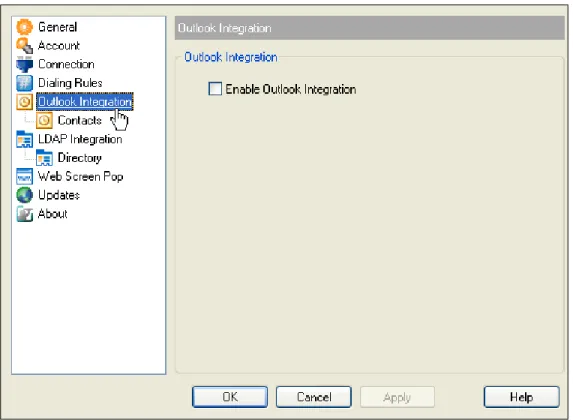Confirm with the OK button
The image size is (573, 420).
click(x=230, y=397)
